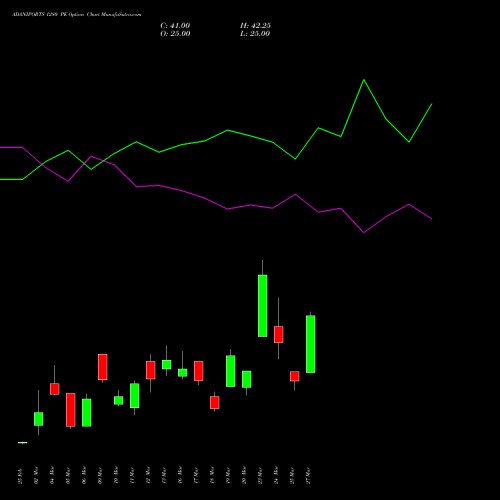Click the 11 Mar date label

132,475
